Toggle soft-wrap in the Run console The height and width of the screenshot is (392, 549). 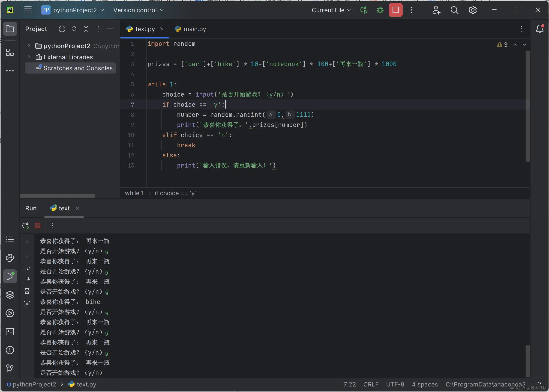tap(27, 267)
